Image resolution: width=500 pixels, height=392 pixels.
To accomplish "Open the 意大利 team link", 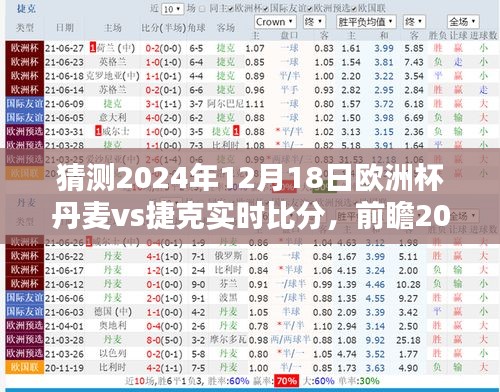I will pos(113,117).
